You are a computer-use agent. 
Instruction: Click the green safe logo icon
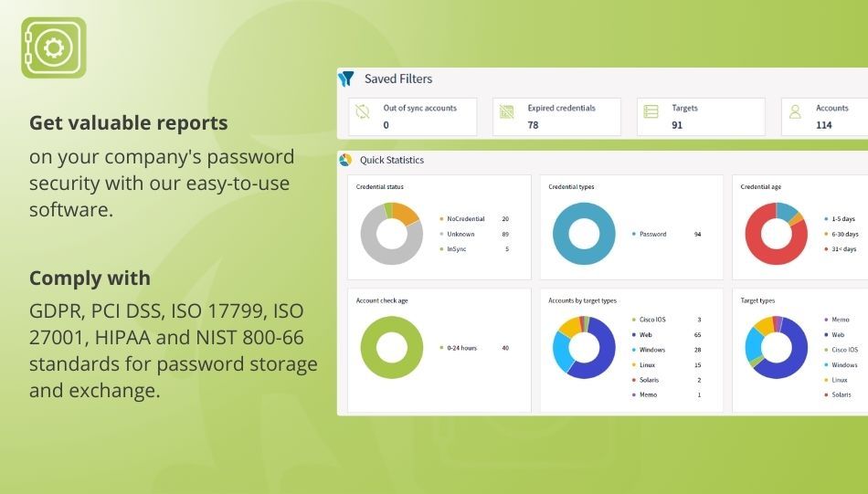54,47
